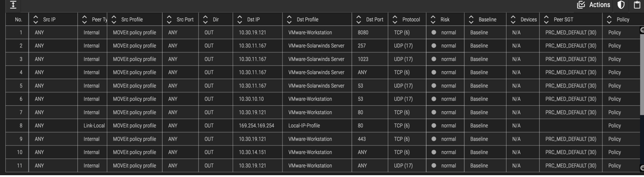Click the normal risk indicator in row 11
The image size is (644, 177).
444,166
